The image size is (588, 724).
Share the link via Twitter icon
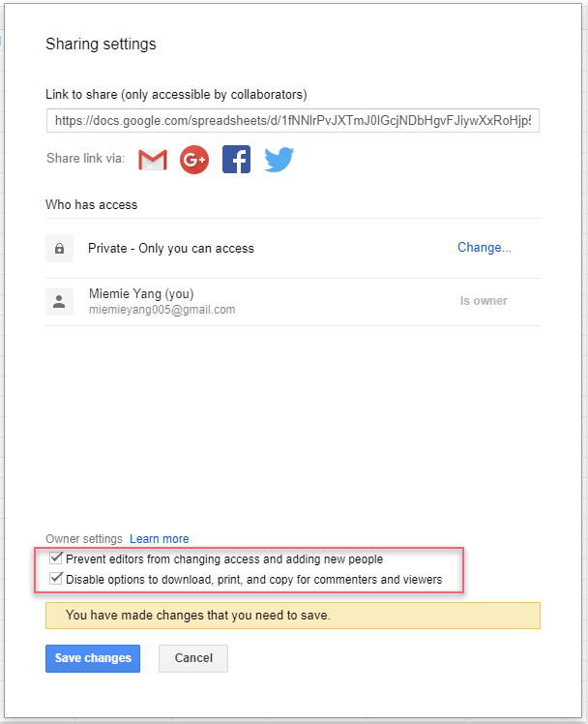(279, 160)
